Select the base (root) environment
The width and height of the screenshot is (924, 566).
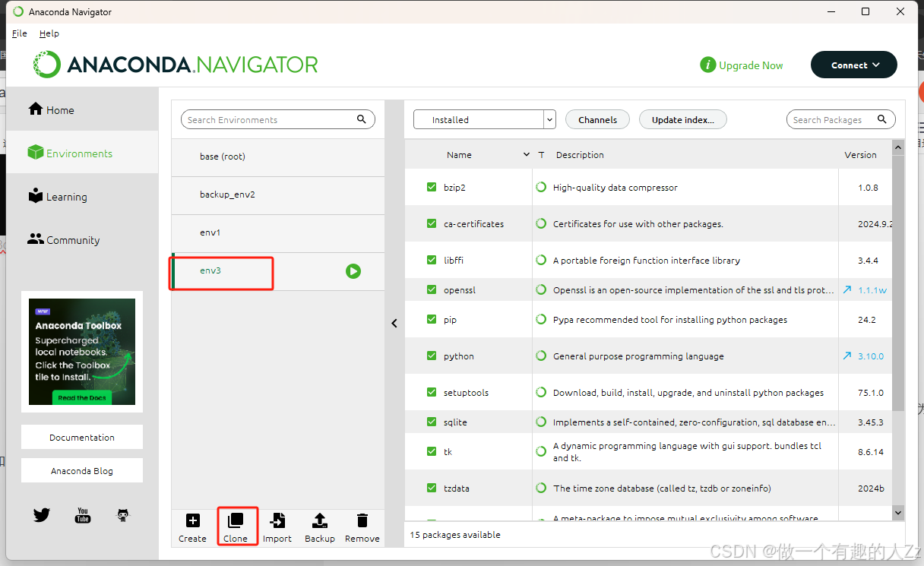coord(278,157)
